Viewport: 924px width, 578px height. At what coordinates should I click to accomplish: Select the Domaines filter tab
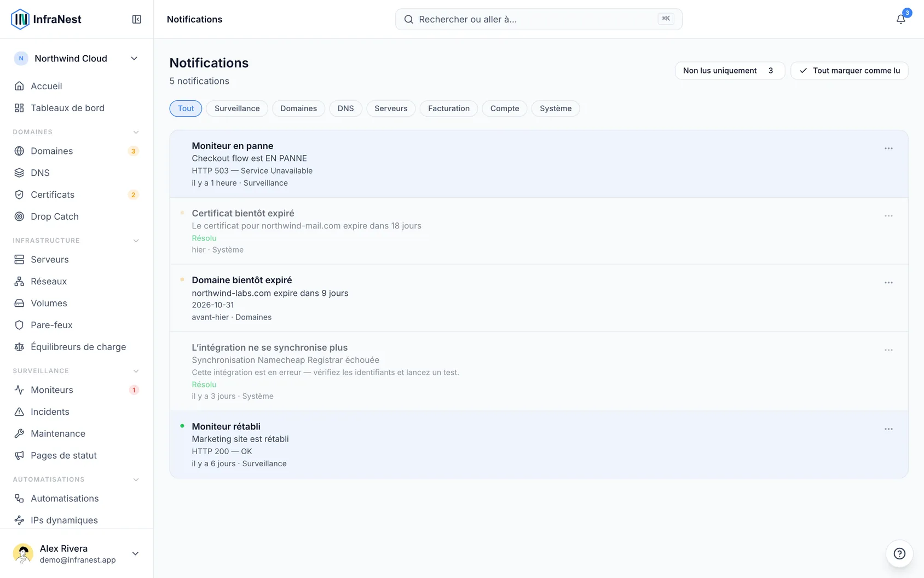click(x=298, y=108)
